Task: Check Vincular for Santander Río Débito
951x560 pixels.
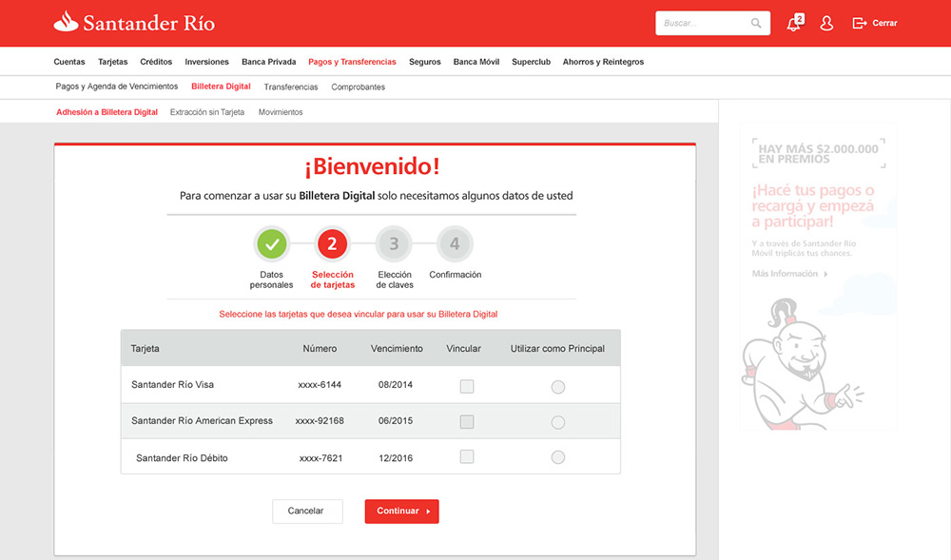Action: coord(466,456)
